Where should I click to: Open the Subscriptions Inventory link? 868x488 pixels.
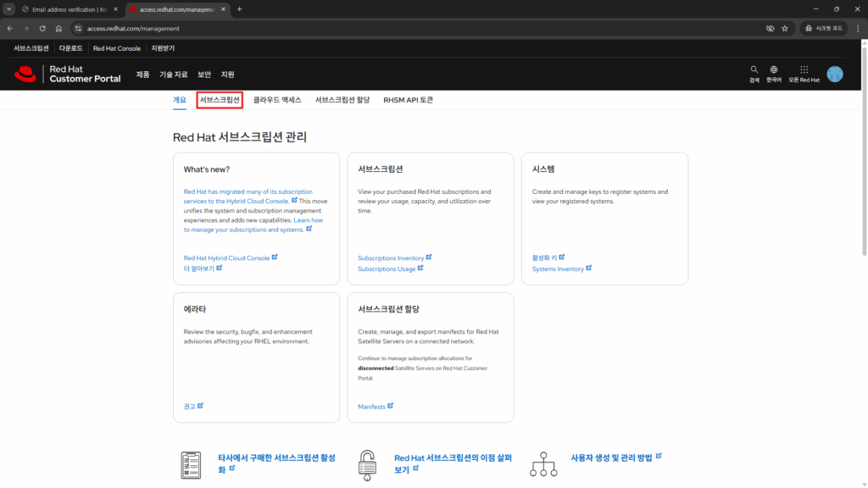click(391, 258)
